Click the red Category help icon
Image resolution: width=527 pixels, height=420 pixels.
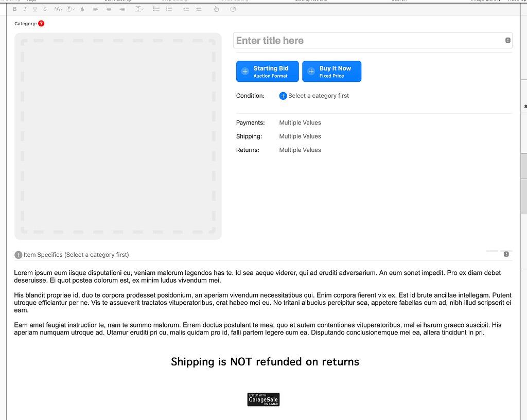tap(41, 24)
